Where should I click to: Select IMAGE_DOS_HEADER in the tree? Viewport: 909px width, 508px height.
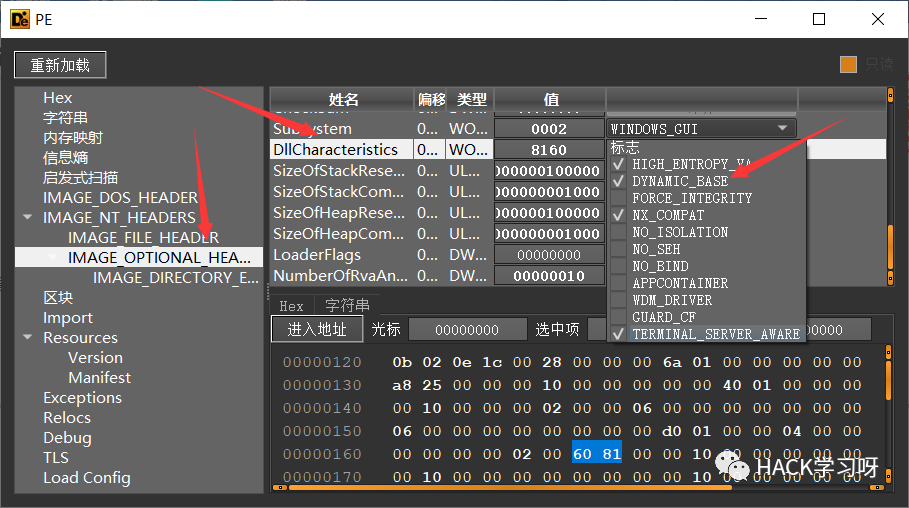(x=120, y=198)
